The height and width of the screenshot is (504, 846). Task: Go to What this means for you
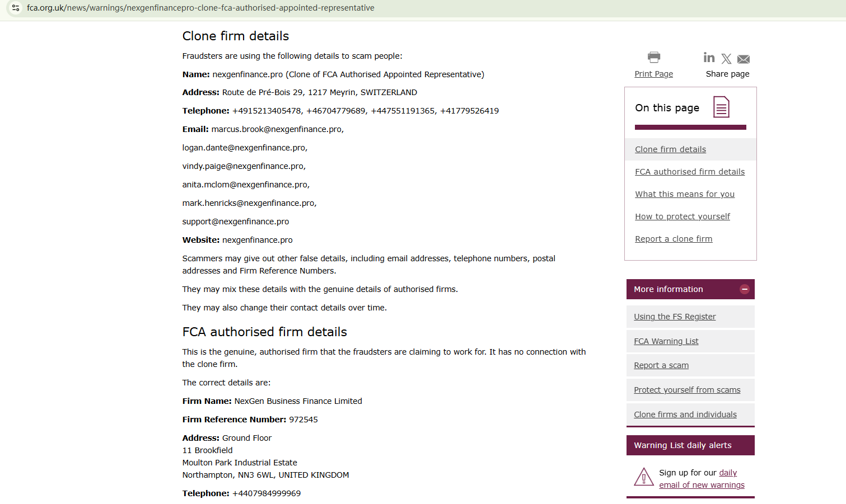tap(685, 194)
